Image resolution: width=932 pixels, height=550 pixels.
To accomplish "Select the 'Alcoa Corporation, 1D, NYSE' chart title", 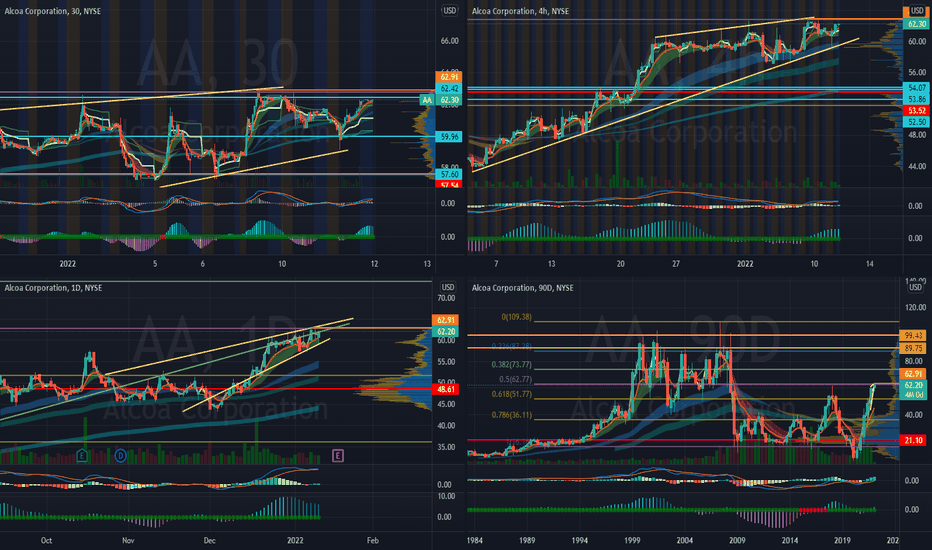I will click(53, 288).
